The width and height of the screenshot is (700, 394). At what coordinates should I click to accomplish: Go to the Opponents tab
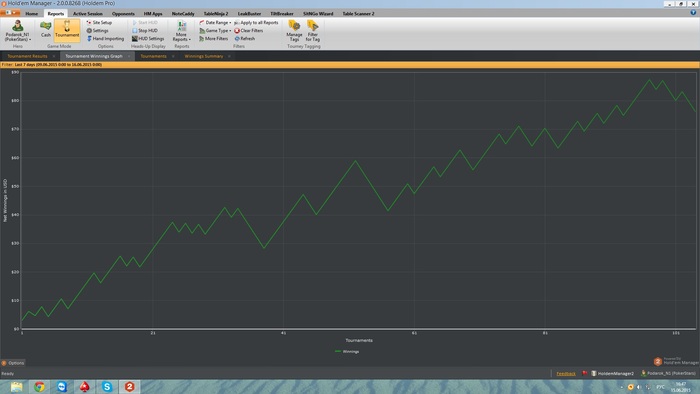(123, 13)
